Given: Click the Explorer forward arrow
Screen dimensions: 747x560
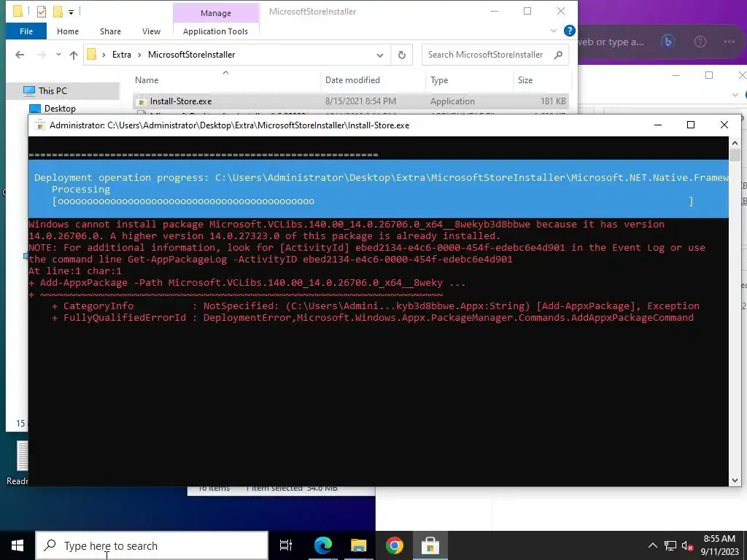Looking at the screenshot, I should pyautogui.click(x=42, y=55).
